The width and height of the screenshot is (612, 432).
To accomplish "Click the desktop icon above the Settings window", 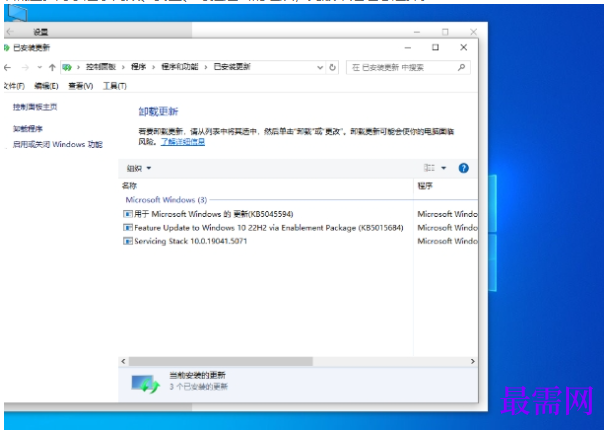I will tap(18, 13).
